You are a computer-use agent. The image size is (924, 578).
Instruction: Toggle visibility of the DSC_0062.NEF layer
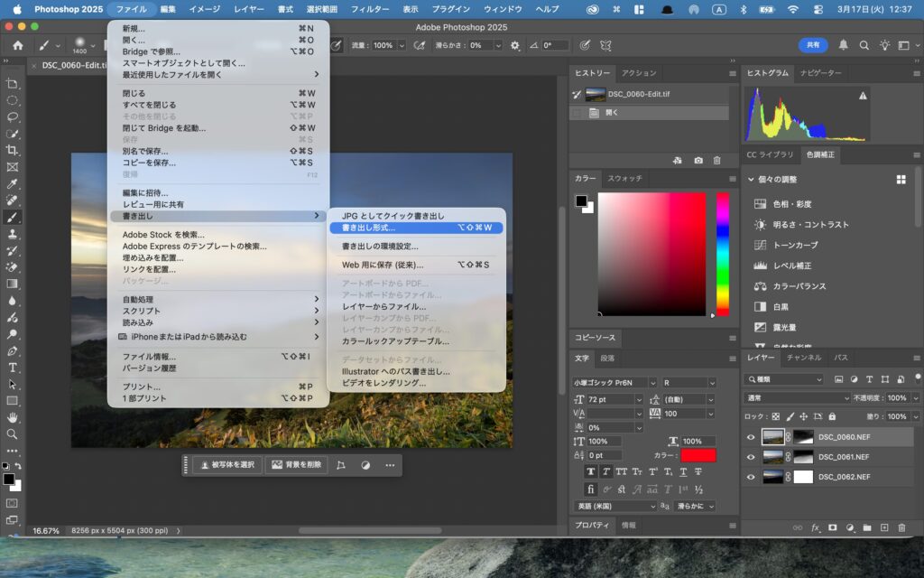tap(751, 477)
